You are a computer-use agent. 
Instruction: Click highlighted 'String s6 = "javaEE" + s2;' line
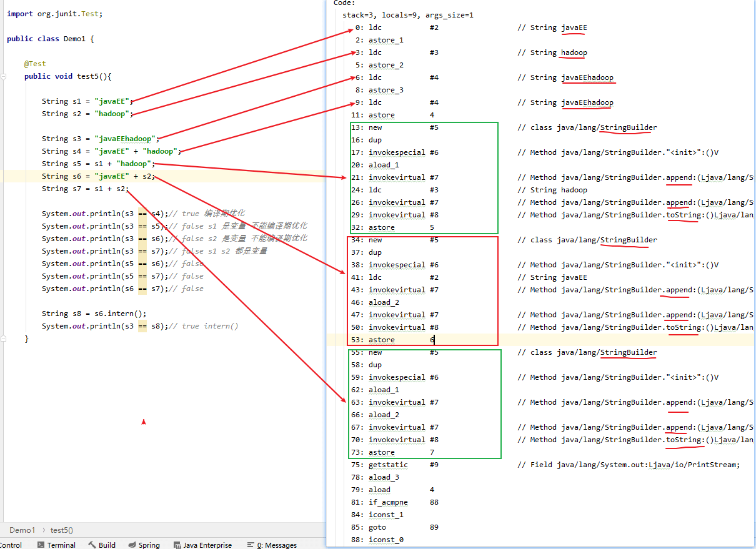(98, 176)
